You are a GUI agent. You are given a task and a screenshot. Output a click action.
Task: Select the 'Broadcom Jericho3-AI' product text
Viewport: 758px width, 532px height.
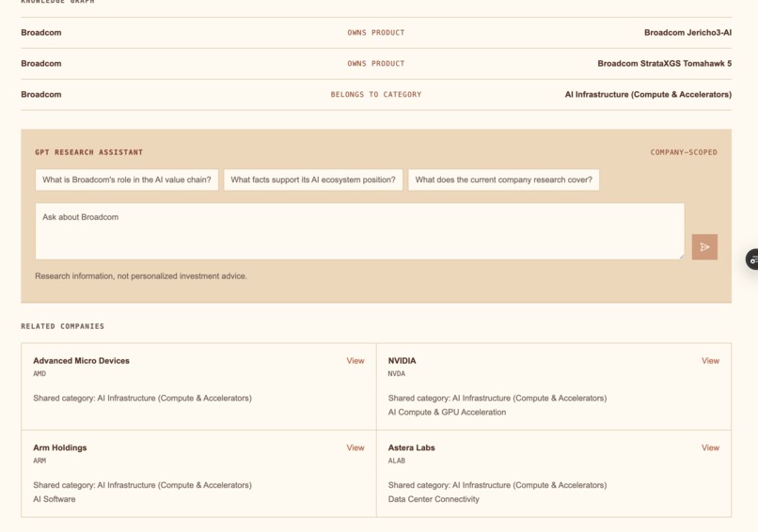click(x=687, y=32)
